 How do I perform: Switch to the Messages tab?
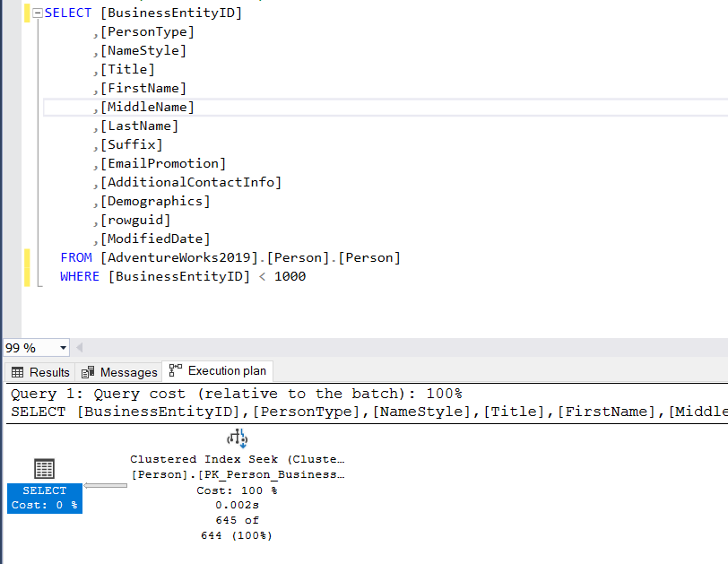pos(119,372)
